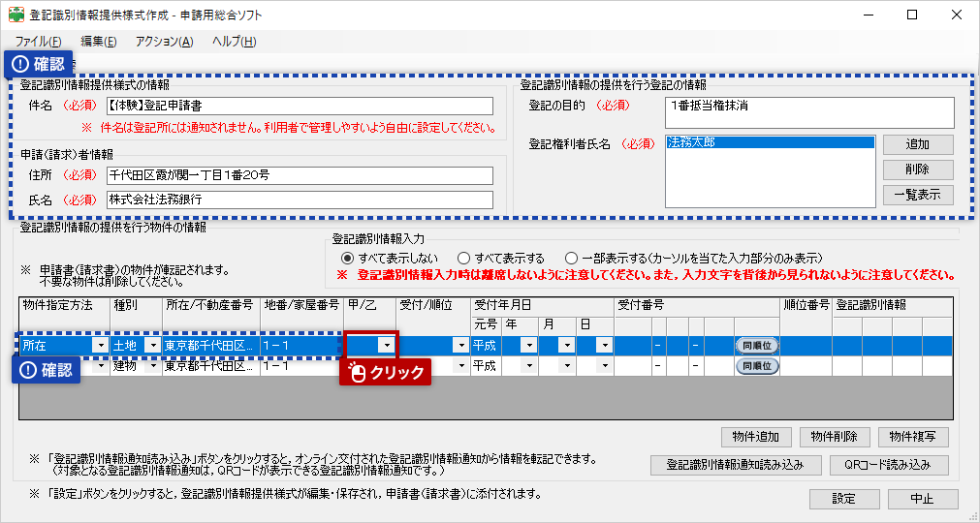The width and height of the screenshot is (980, 523).
Task: Click the 物件指定方法 column header
Action: coord(64,315)
